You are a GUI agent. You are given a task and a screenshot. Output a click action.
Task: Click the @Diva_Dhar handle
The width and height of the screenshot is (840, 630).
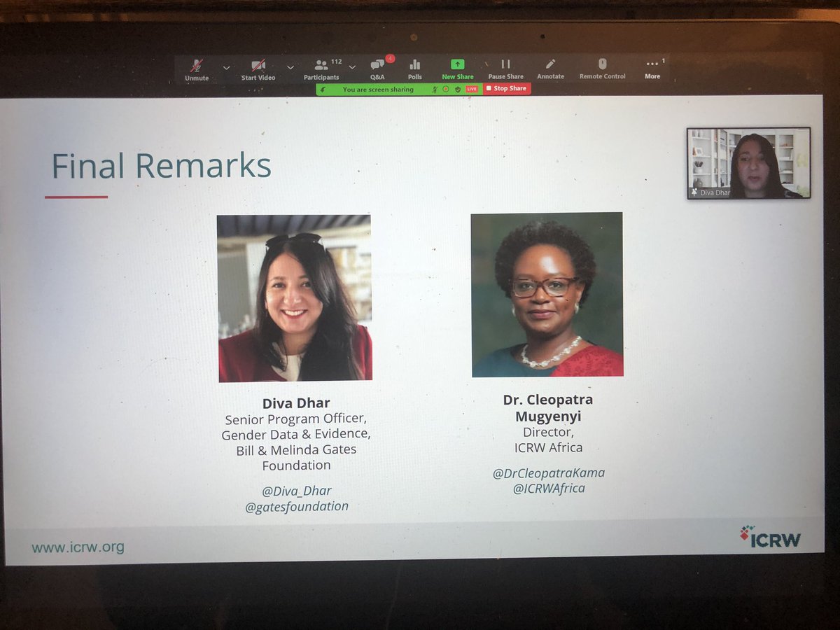point(297,491)
